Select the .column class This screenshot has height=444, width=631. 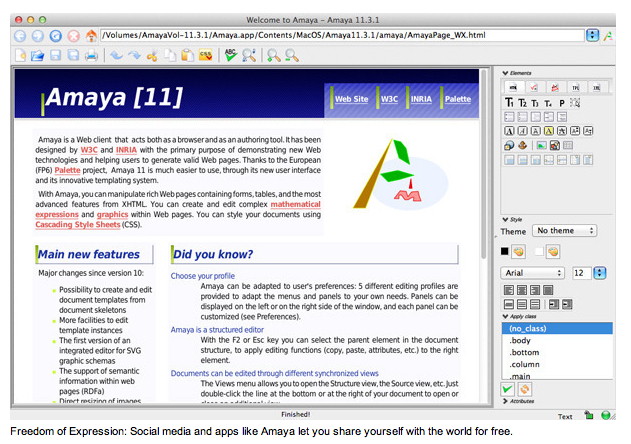click(557, 364)
